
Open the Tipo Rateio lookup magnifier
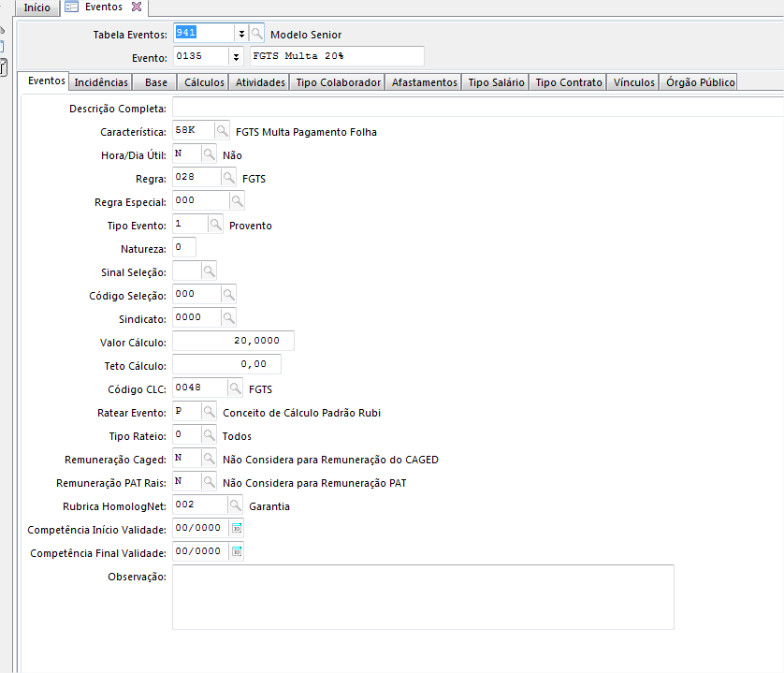click(209, 435)
